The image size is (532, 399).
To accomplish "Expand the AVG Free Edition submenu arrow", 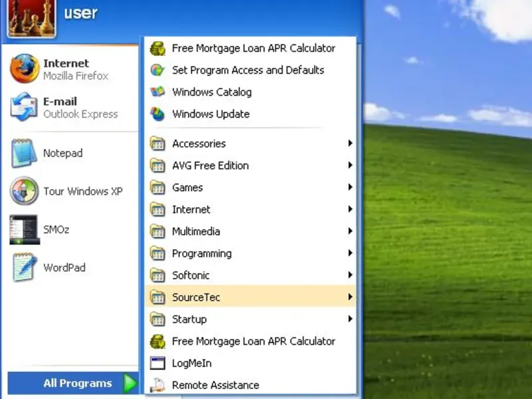I will (350, 165).
